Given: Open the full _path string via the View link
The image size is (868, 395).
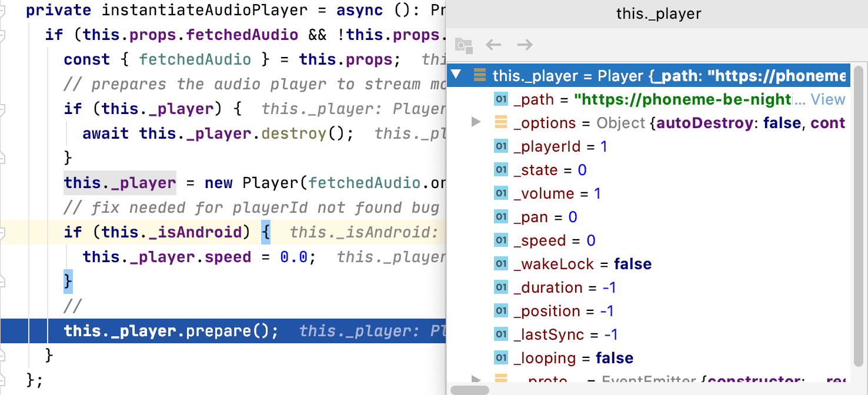Looking at the screenshot, I should point(828,99).
